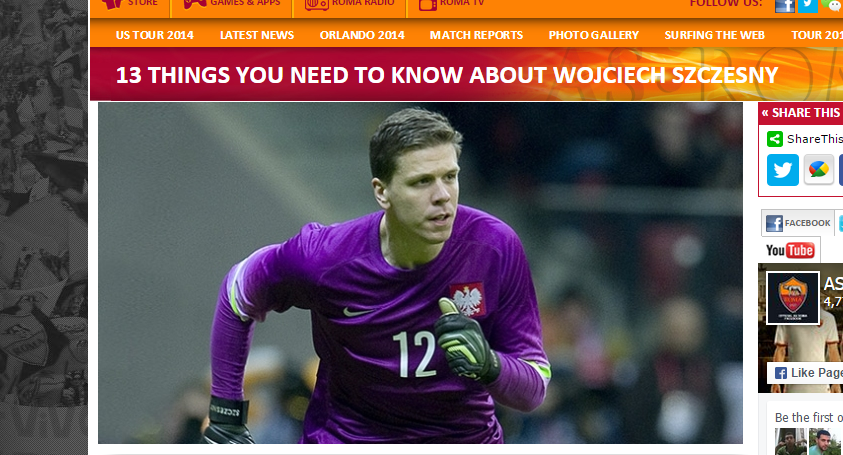The image size is (843, 455).
Task: Click the green ShareThis icon
Action: pyautogui.click(x=775, y=139)
